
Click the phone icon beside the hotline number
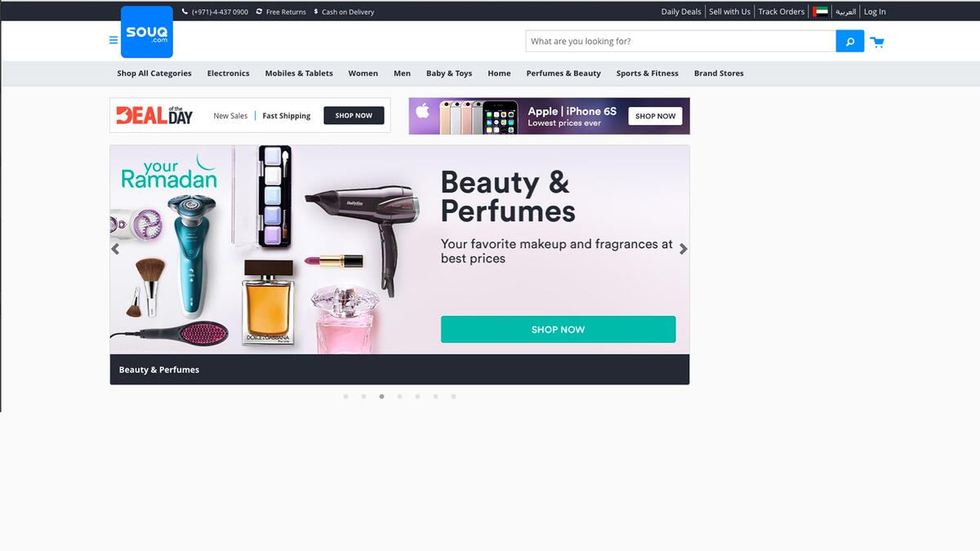[185, 11]
